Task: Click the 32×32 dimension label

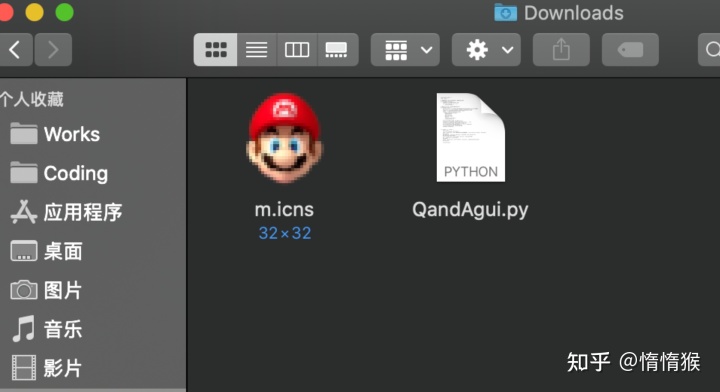Action: (285, 233)
